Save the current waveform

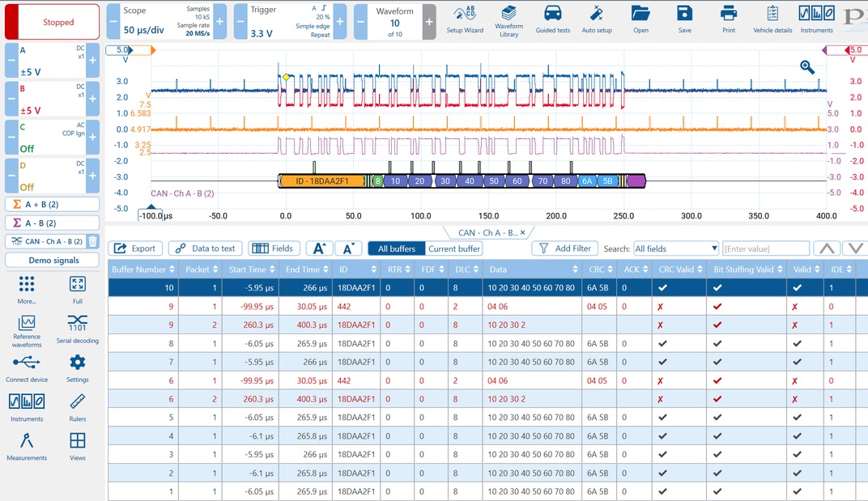[685, 20]
